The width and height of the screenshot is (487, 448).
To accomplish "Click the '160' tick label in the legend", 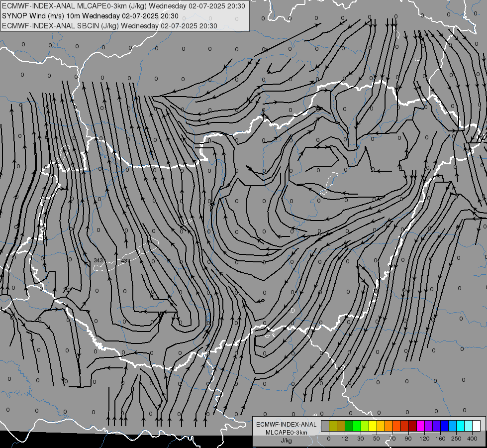I will click(440, 439).
